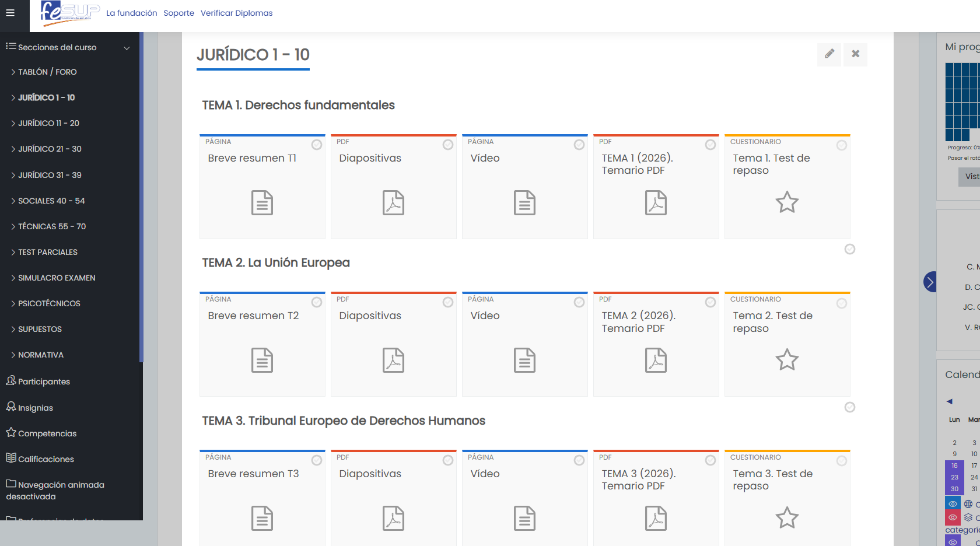This screenshot has height=546, width=980.
Task: Open Tema 1 Test de repaso star icon
Action: click(786, 202)
